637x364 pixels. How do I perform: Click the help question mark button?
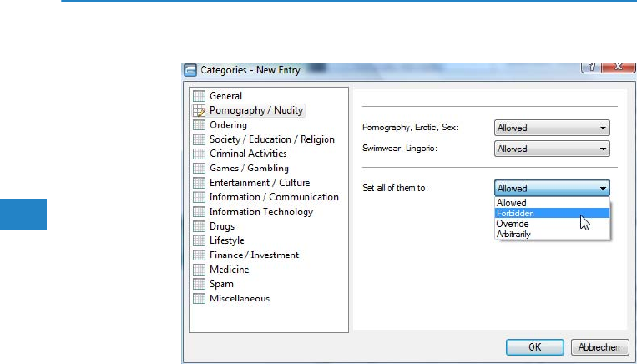coord(591,67)
